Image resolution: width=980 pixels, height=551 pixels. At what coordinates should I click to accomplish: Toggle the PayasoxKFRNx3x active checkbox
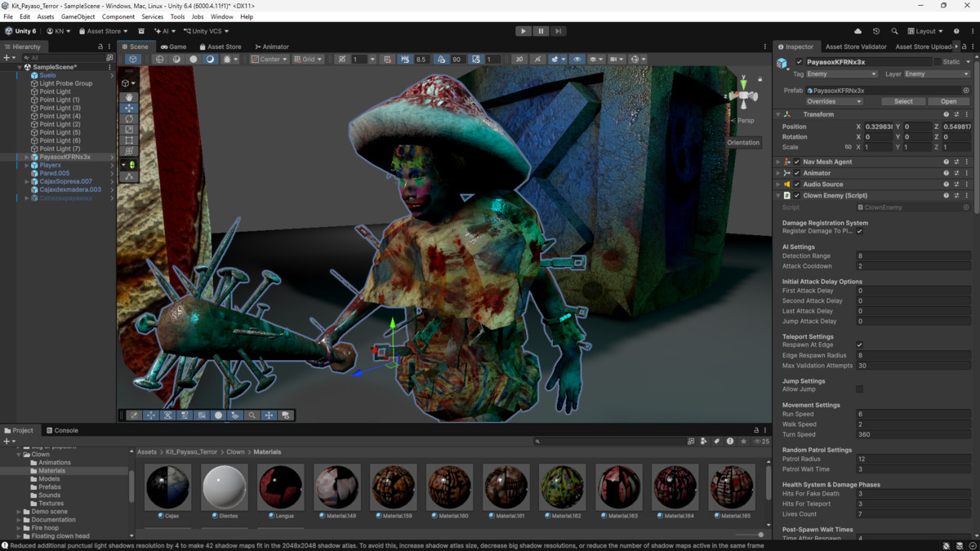[x=800, y=62]
